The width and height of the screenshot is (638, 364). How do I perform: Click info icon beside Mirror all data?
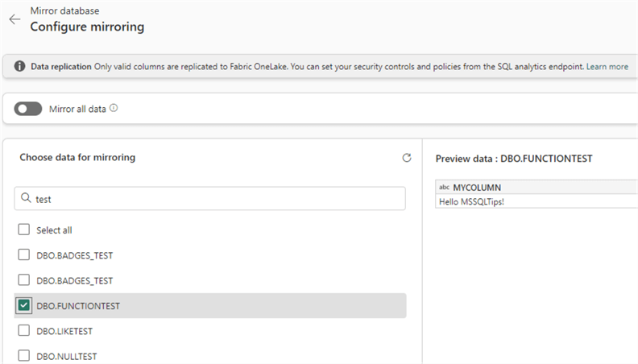pos(114,108)
